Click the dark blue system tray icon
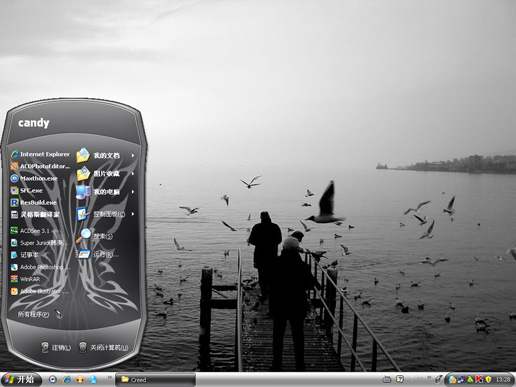 [461, 380]
